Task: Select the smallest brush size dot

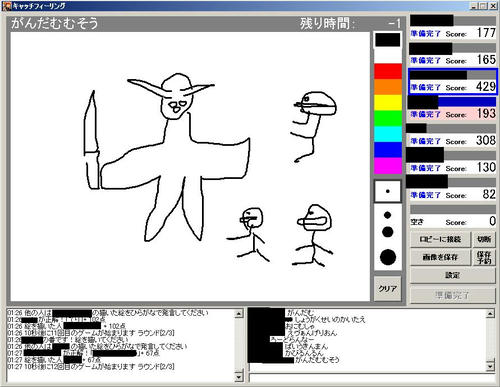Action: (387, 191)
